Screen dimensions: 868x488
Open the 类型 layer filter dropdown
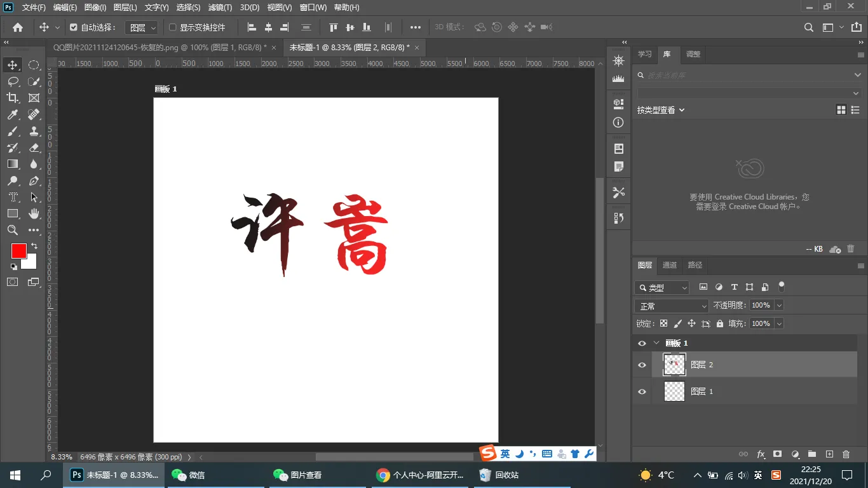(x=661, y=288)
